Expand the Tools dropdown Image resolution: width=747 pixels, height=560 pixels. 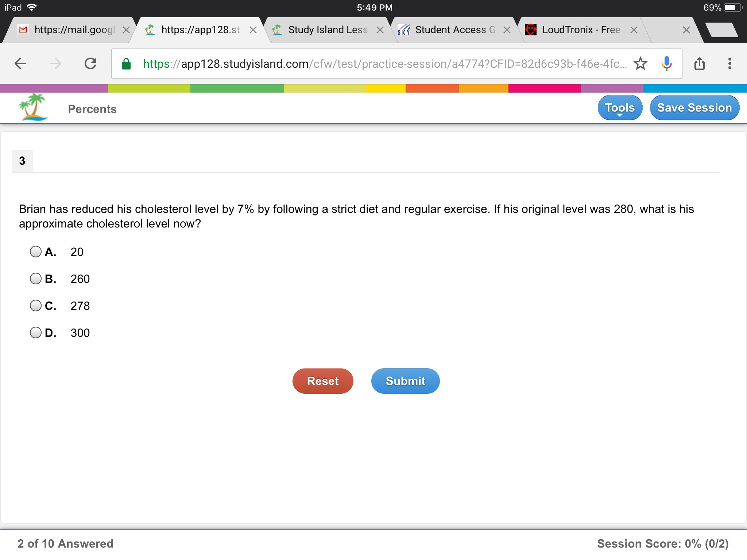coord(620,108)
